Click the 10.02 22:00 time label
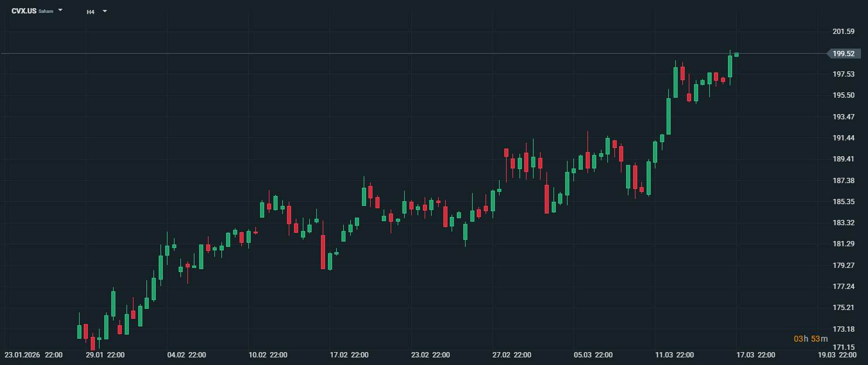The height and width of the screenshot is (365, 868). [x=268, y=355]
